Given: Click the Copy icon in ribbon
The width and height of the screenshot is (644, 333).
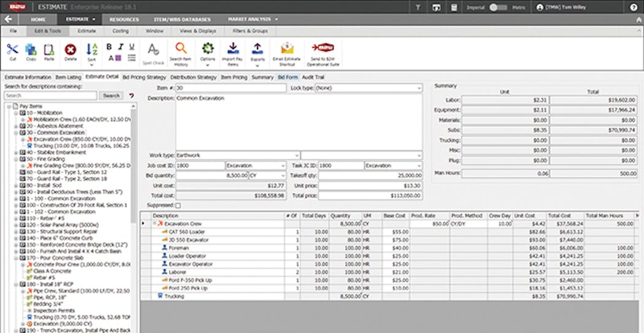Looking at the screenshot, I should click(31, 50).
